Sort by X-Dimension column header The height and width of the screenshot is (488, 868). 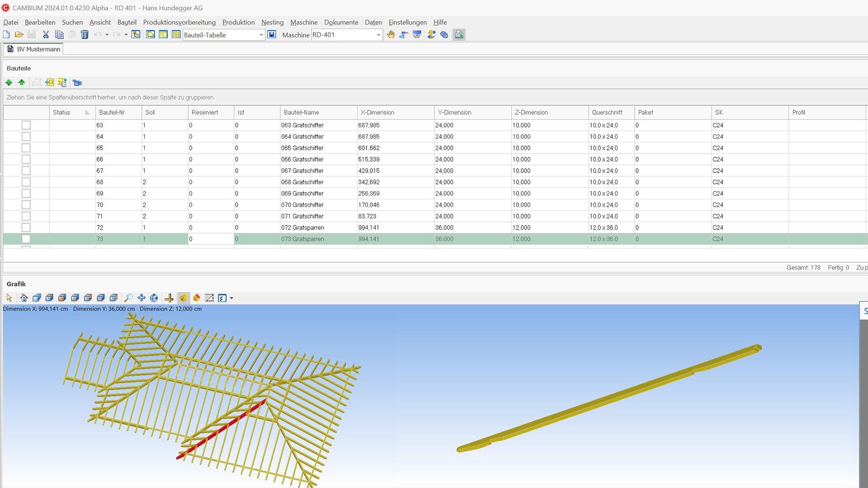click(x=377, y=113)
